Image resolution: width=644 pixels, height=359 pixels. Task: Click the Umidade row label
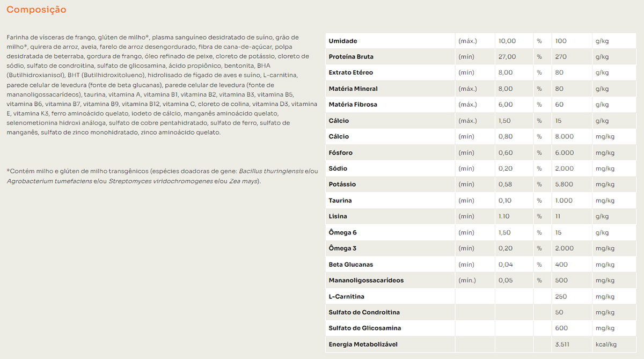[343, 41]
